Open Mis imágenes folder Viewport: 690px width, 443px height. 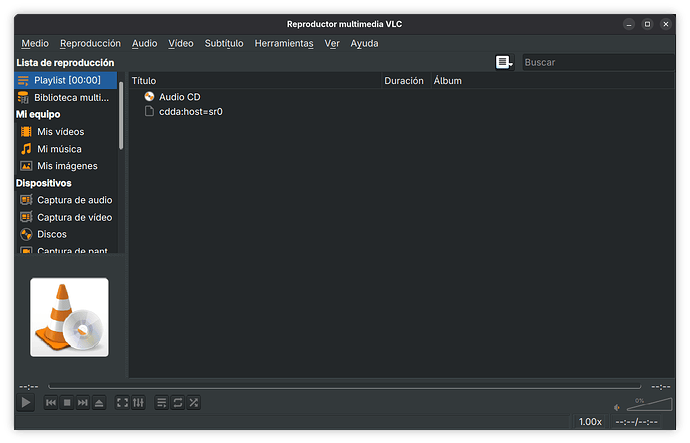point(66,166)
